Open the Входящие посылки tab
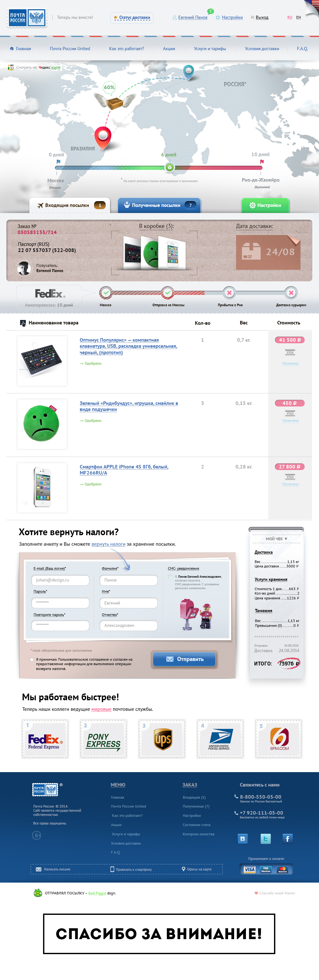The width and height of the screenshot is (319, 980). (x=70, y=205)
